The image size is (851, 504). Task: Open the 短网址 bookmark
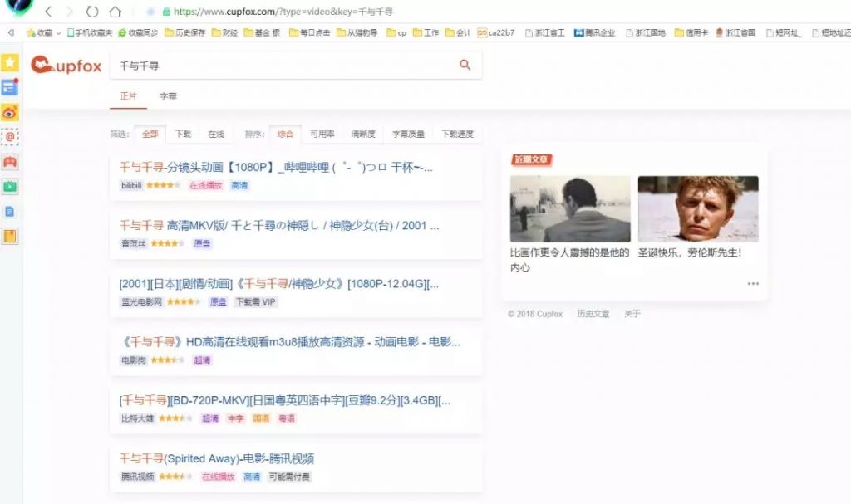coord(784,32)
